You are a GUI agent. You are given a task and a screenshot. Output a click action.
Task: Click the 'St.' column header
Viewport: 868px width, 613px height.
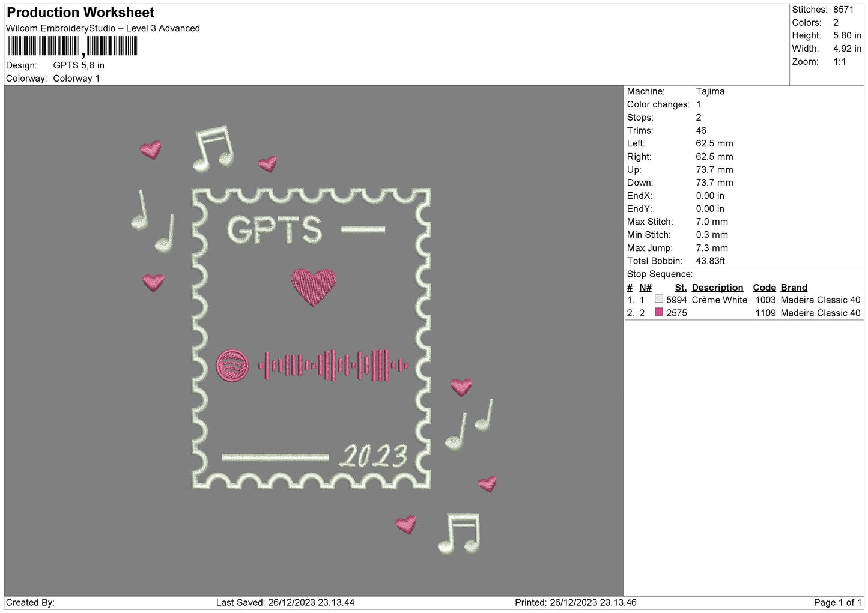pyautogui.click(x=681, y=288)
